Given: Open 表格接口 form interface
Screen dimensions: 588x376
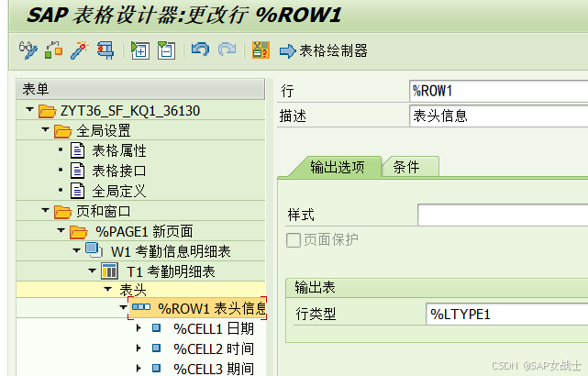Looking at the screenshot, I should point(119,171).
